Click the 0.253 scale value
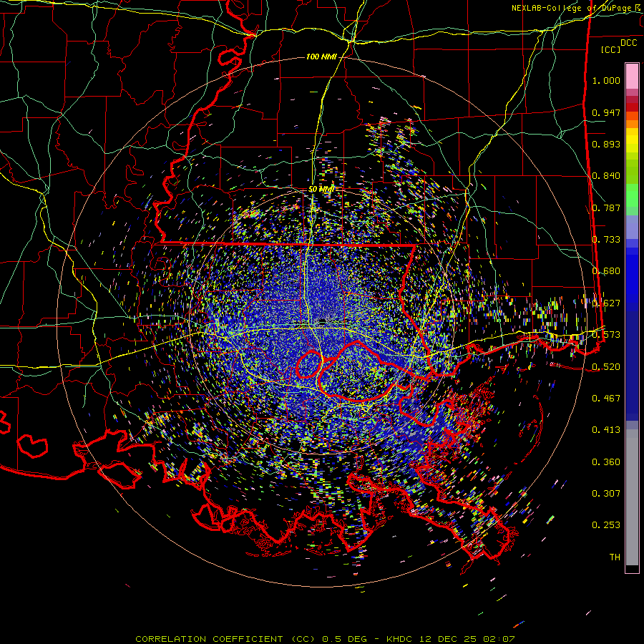The height and width of the screenshot is (644, 644). click(606, 525)
